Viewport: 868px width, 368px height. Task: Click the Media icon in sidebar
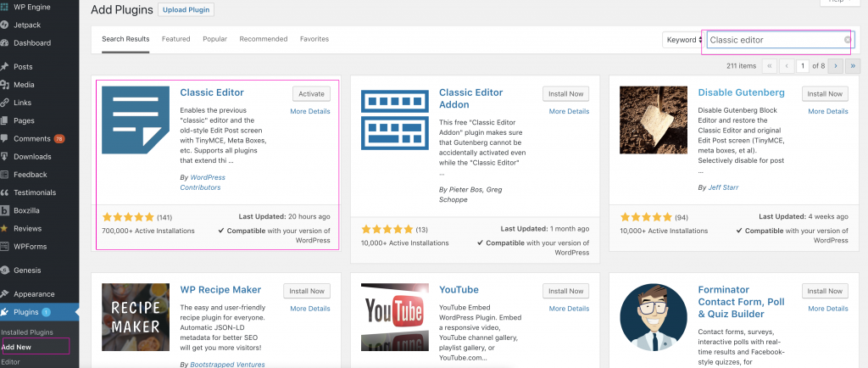point(4,85)
